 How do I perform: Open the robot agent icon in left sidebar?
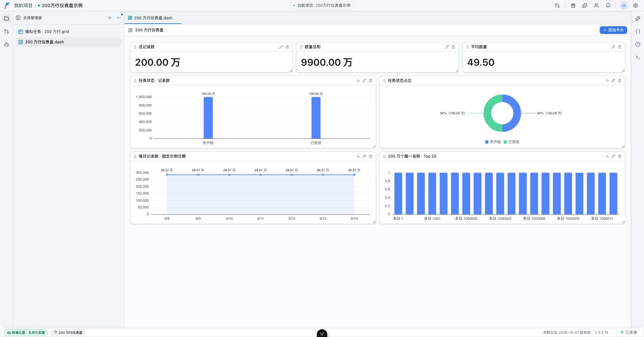[6, 44]
